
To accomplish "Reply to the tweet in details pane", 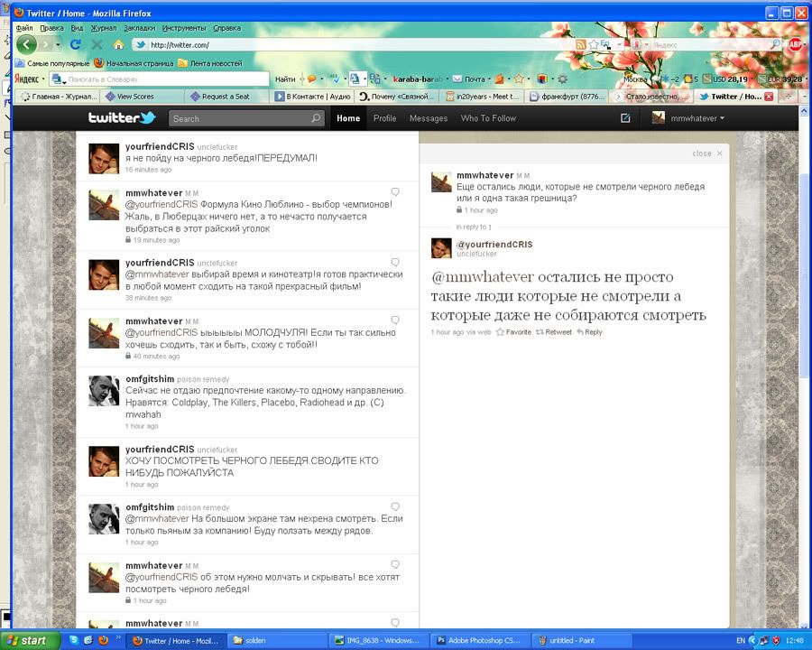I will click(589, 332).
